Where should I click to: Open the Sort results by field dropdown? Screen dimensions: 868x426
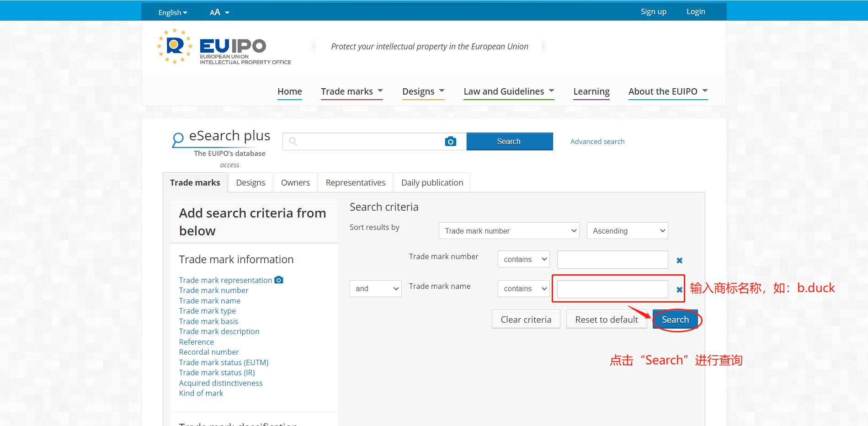[x=509, y=231]
